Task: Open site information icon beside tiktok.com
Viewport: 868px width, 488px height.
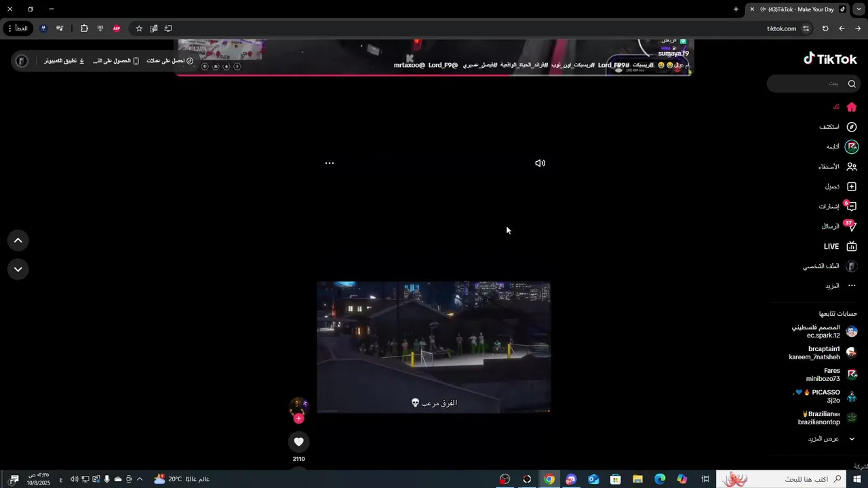Action: click(806, 28)
